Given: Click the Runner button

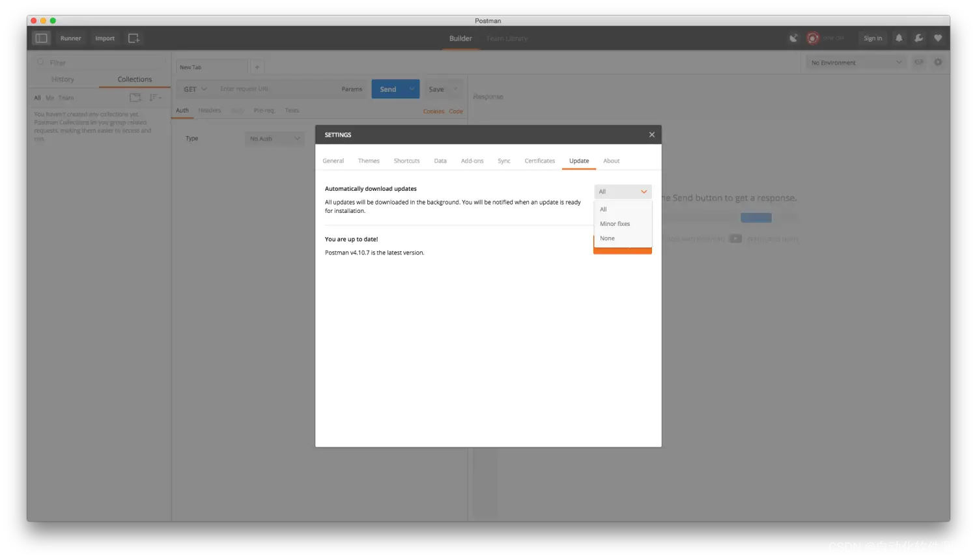Looking at the screenshot, I should tap(71, 38).
